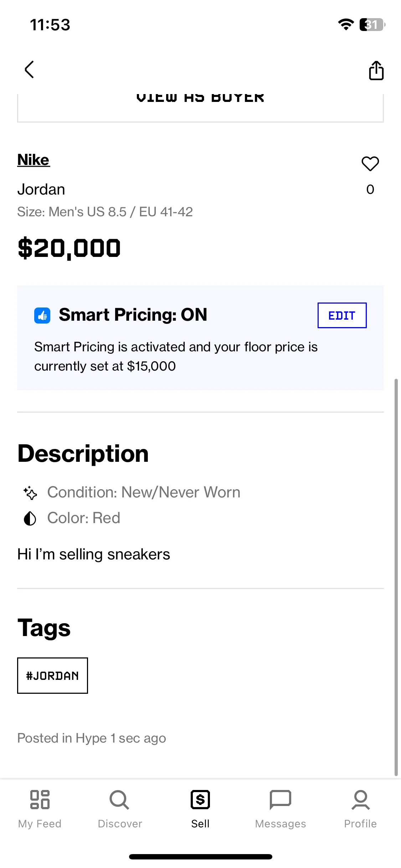This screenshot has width=401, height=868.
Task: Tap the back arrow icon
Action: click(x=29, y=69)
